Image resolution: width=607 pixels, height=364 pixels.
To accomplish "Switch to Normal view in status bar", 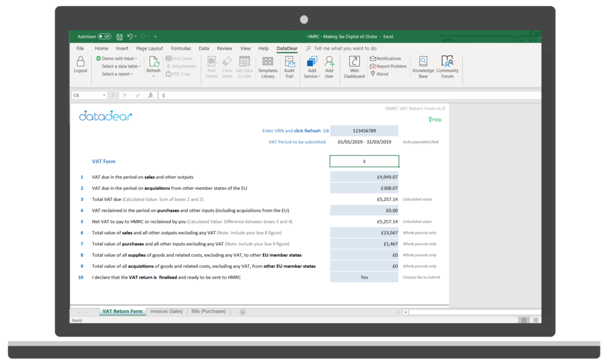I will [524, 320].
